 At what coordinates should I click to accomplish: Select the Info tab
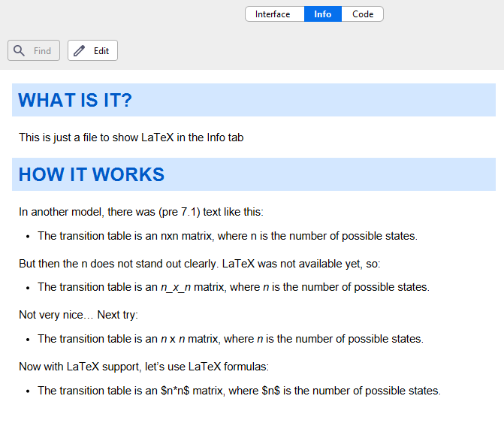pos(323,14)
